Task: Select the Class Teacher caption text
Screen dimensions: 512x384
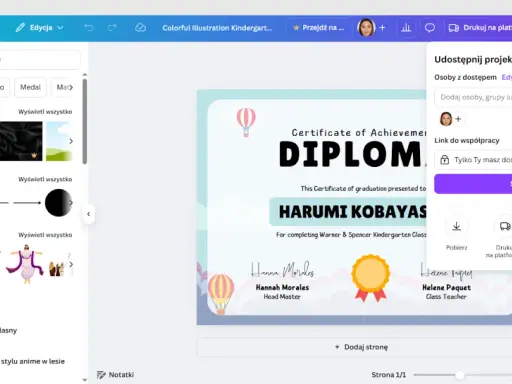Action: coord(446,296)
